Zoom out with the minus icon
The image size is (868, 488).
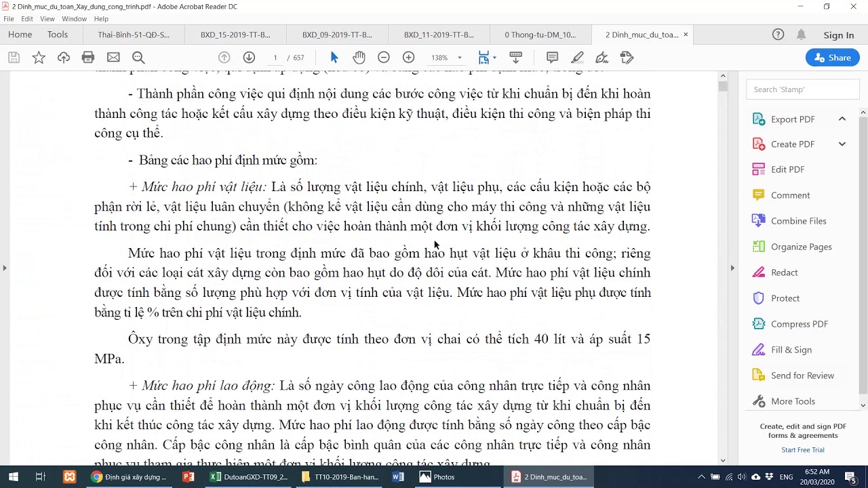(384, 58)
